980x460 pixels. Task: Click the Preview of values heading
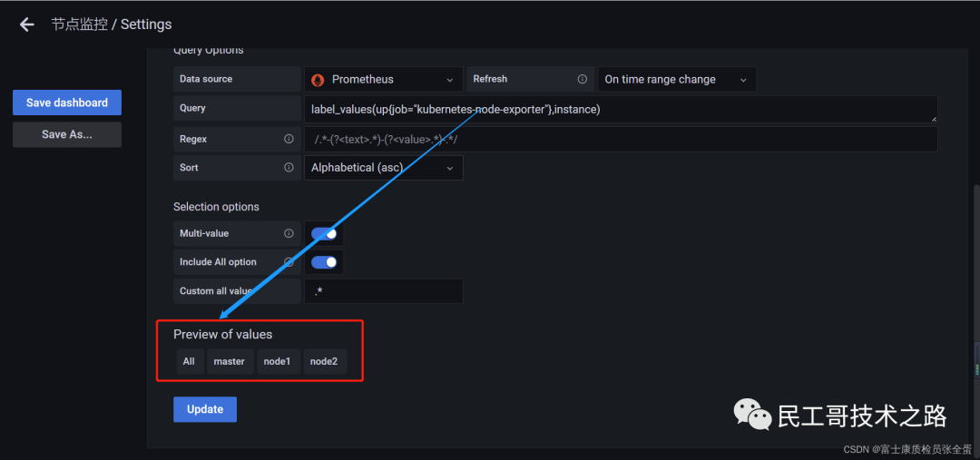223,335
